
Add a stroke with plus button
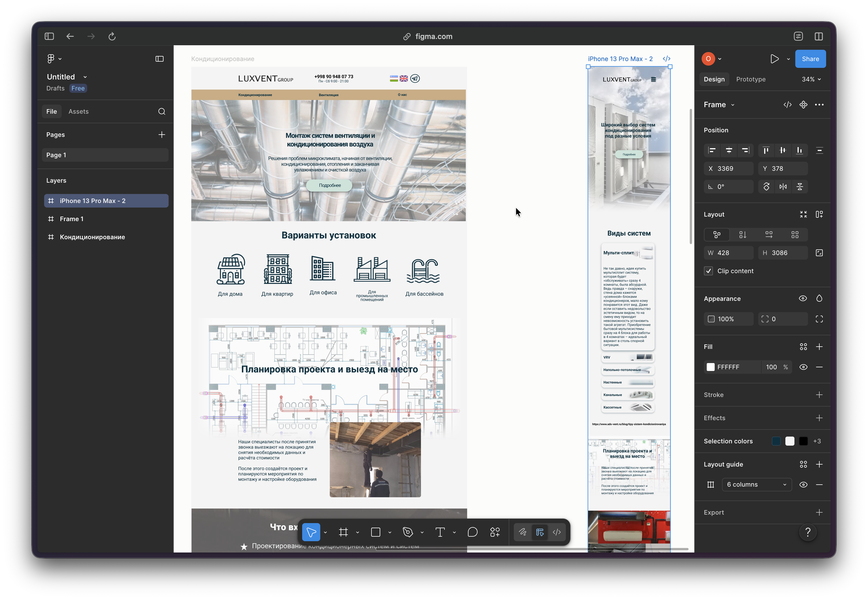819,395
